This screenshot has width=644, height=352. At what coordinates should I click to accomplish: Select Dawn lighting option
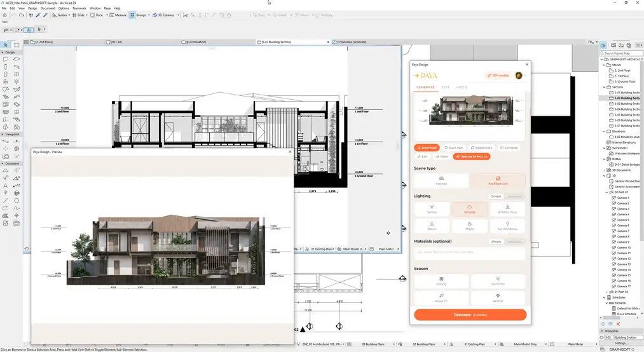(x=432, y=226)
